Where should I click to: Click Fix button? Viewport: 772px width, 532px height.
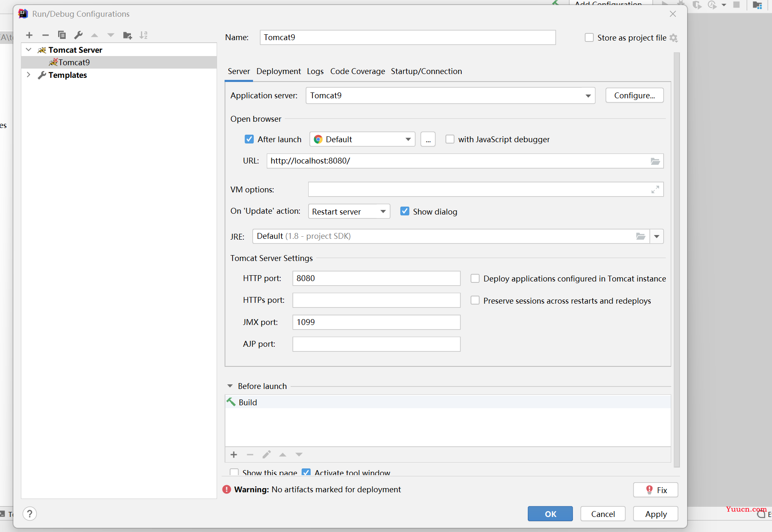pyautogui.click(x=656, y=490)
